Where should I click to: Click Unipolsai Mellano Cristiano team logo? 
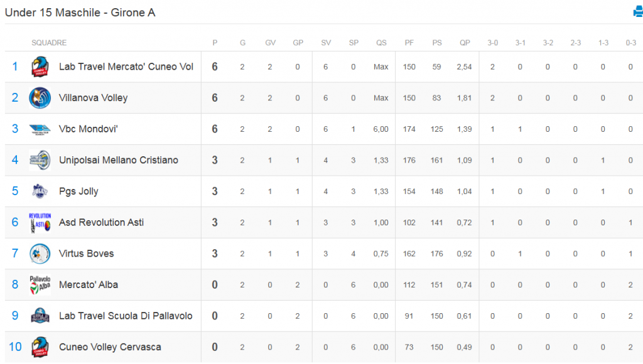click(40, 160)
